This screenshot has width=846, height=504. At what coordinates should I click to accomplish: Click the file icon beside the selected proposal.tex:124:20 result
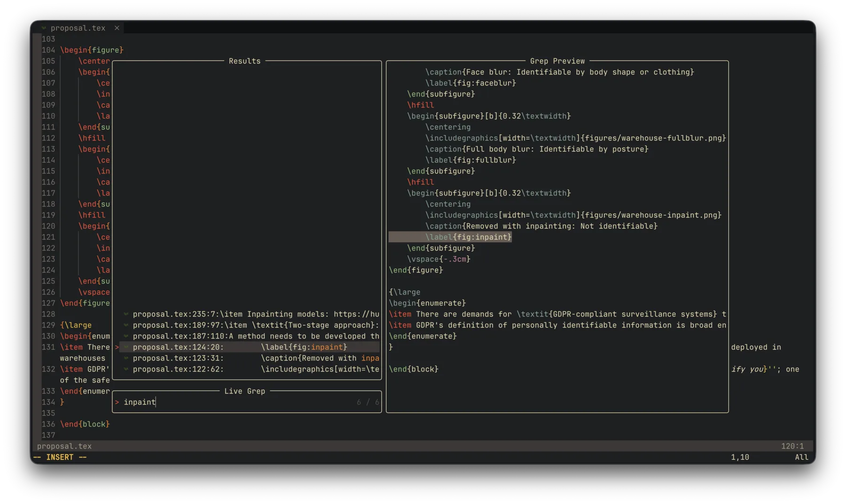(x=125, y=347)
